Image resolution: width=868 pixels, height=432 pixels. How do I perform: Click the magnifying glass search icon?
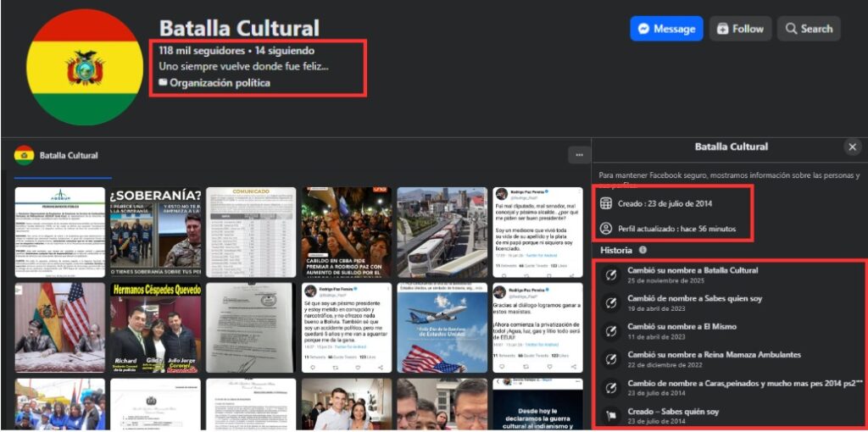(x=791, y=29)
